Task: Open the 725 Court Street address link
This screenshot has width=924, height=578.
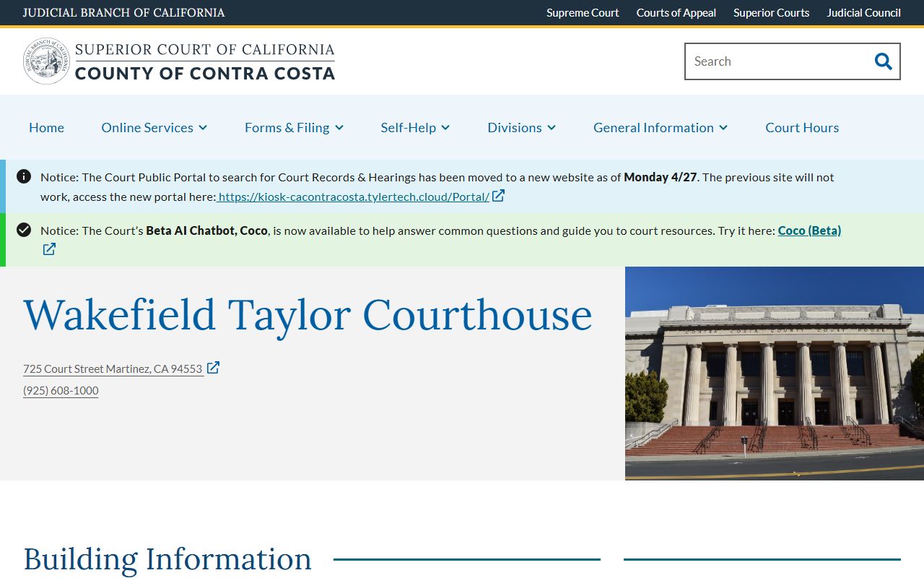Action: click(113, 368)
